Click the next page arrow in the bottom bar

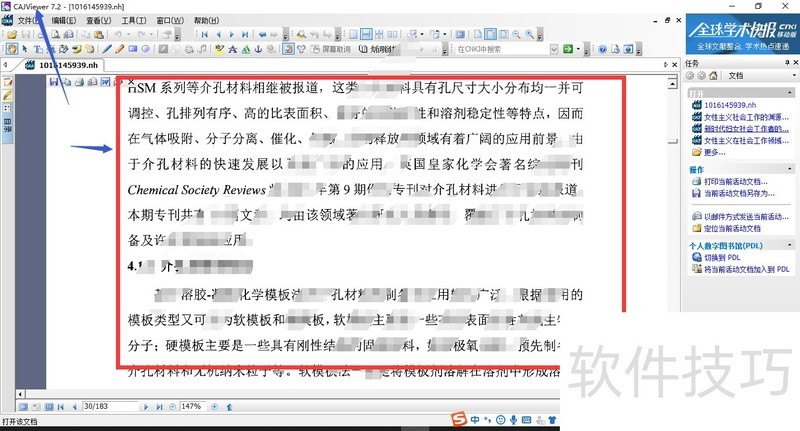click(146, 407)
